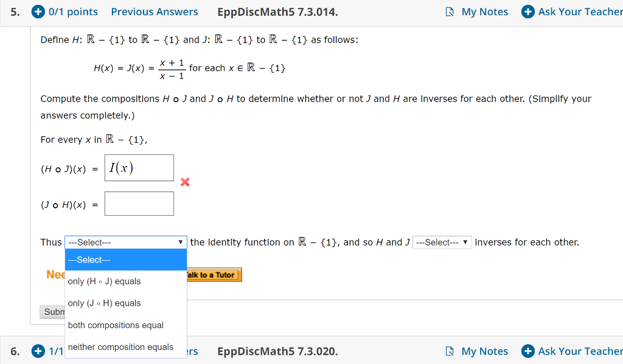Click the Submit button
The width and height of the screenshot is (623, 364).
(x=55, y=312)
